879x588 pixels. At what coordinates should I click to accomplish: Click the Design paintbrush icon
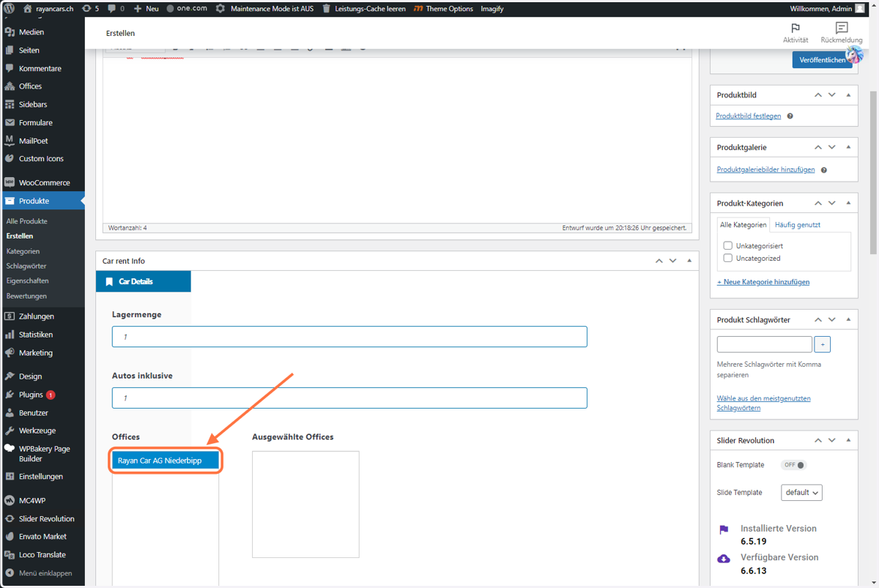(x=10, y=376)
